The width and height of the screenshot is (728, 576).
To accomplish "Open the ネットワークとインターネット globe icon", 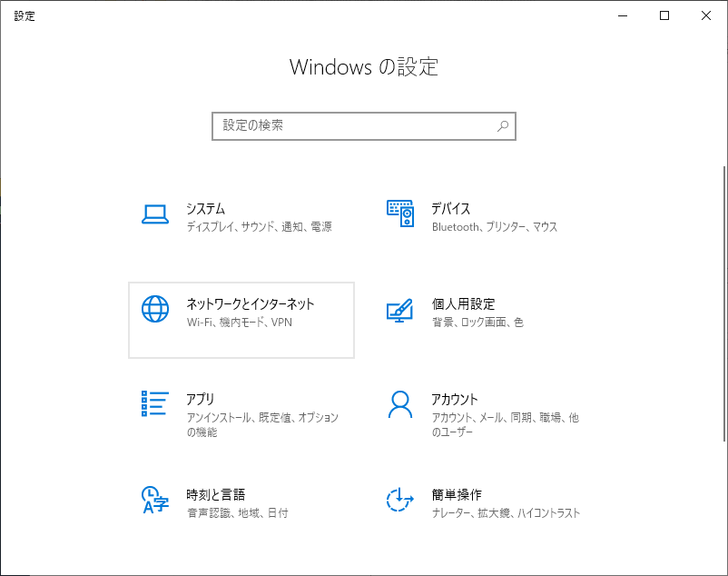I will click(155, 308).
